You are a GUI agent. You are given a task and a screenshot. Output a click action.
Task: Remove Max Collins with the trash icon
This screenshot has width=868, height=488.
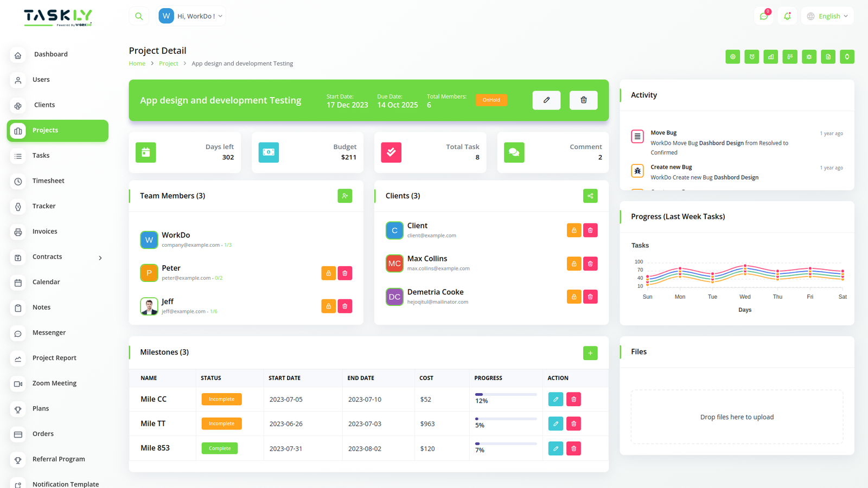coord(590,264)
